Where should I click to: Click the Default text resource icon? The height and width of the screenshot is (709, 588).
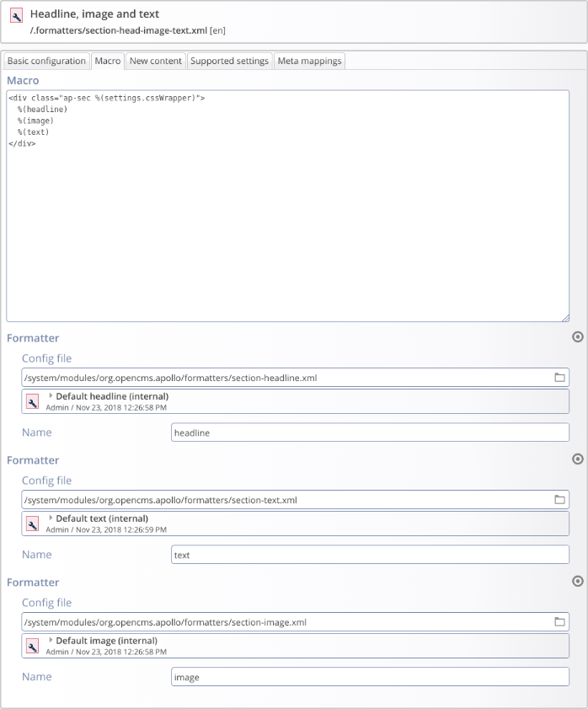[33, 524]
